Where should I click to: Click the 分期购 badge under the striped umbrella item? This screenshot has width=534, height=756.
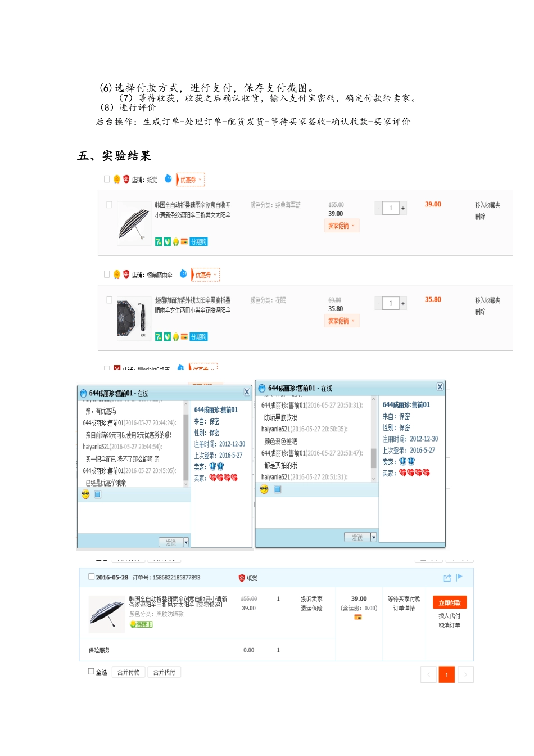coord(199,241)
